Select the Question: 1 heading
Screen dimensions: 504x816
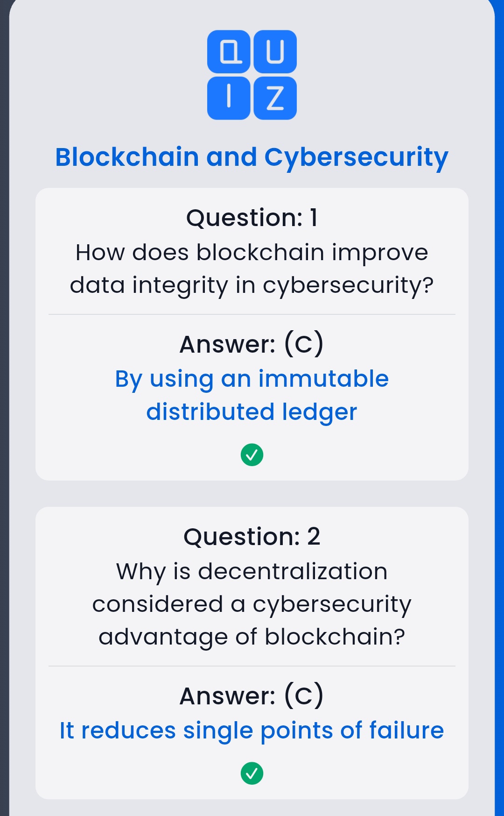point(252,218)
